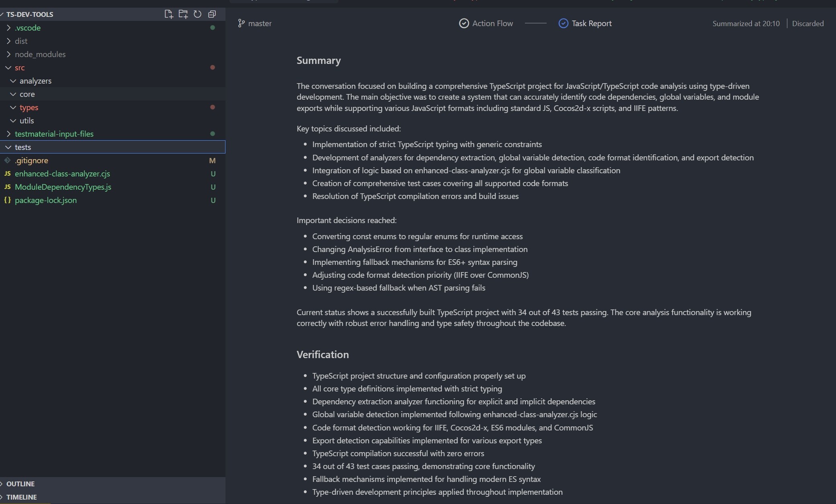The image size is (836, 504).
Task: Click the master branch name
Action: 260,23
